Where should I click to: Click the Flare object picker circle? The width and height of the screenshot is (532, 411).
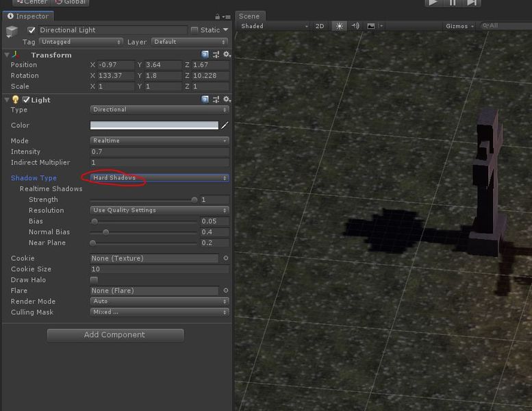pos(226,290)
